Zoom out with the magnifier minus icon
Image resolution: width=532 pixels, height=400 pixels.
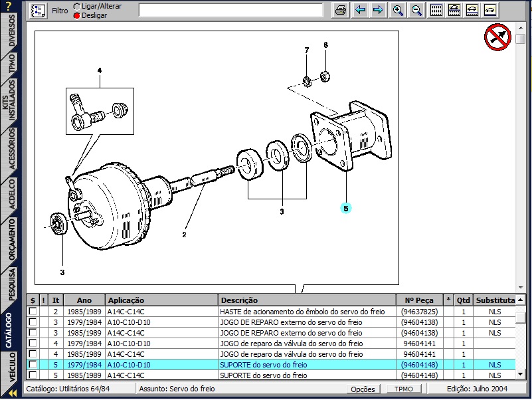[x=416, y=10]
